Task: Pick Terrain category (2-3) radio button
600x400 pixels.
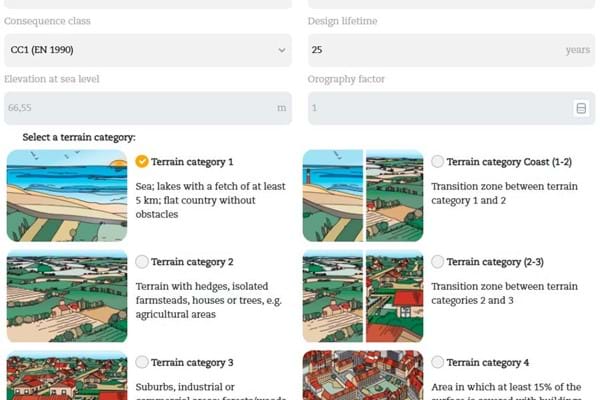Action: 437,262
